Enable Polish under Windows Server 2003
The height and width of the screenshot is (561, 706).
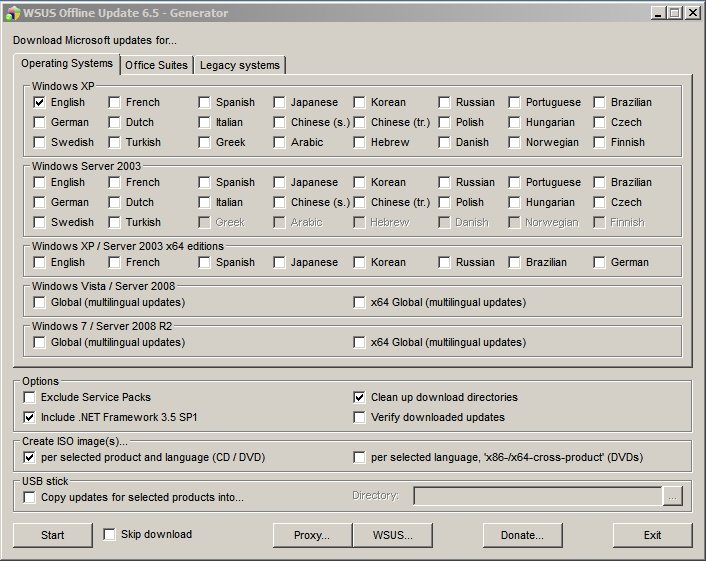pyautogui.click(x=444, y=202)
